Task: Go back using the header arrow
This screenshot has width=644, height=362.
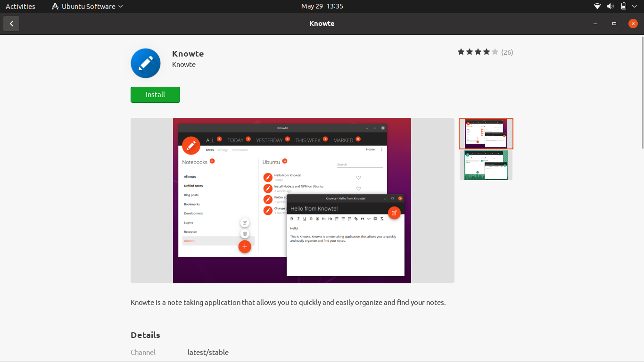Action: pyautogui.click(x=11, y=24)
